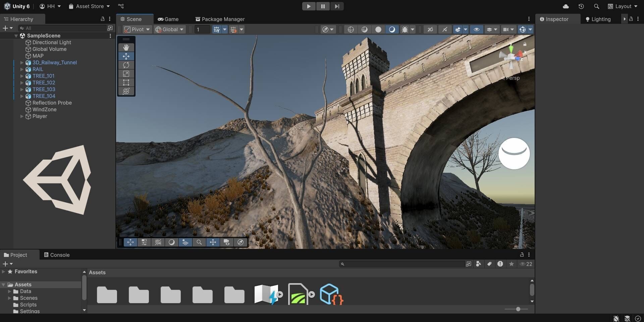This screenshot has height=322, width=644.
Task: Click the debug bug icon in status bar
Action: pyautogui.click(x=616, y=318)
